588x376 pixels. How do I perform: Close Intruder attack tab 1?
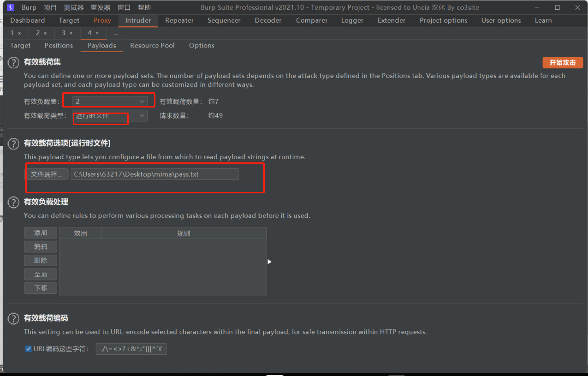[19, 33]
